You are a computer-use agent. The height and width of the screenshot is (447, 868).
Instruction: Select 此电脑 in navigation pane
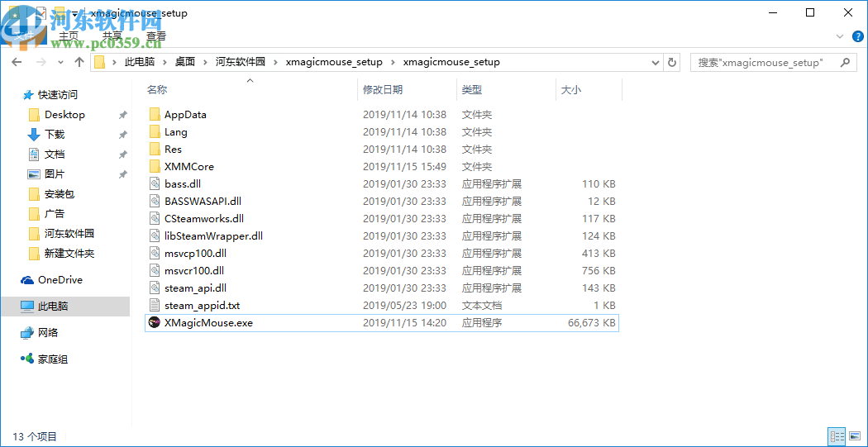tap(65, 306)
